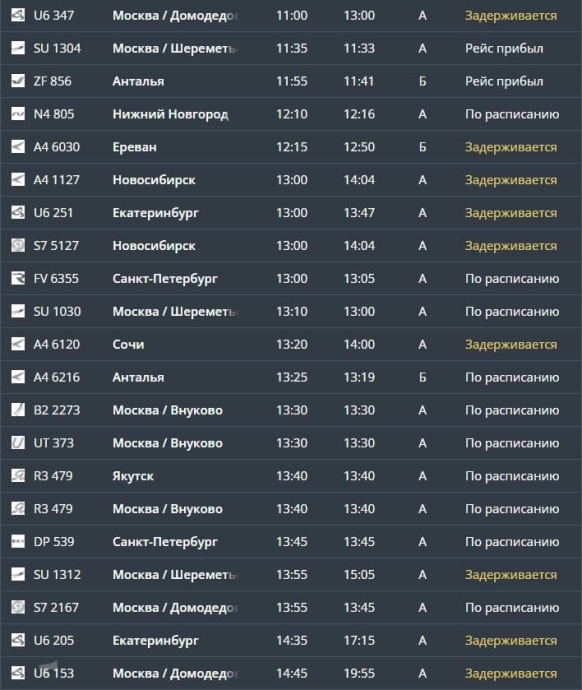Image resolution: width=582 pixels, height=690 pixels.
Task: Click the airline icon beside B2 2273
Action: (x=18, y=410)
